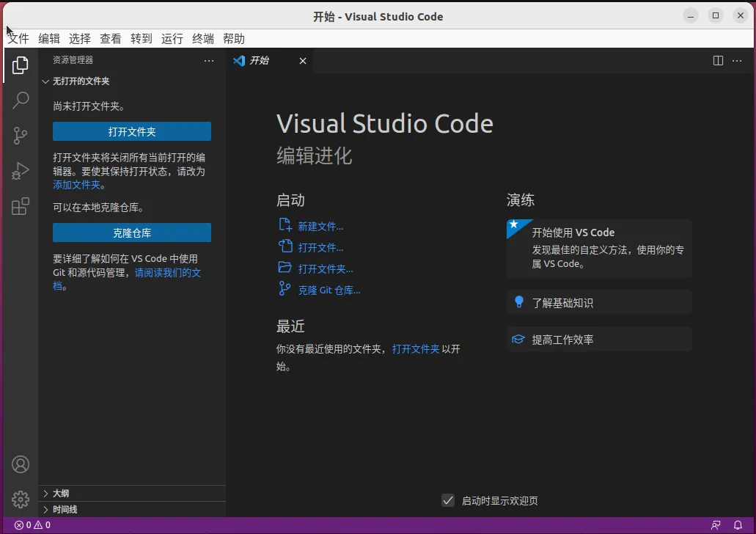Screen dimensions: 756x534
Task: Click the 新建文件... link
Action: pyautogui.click(x=320, y=226)
